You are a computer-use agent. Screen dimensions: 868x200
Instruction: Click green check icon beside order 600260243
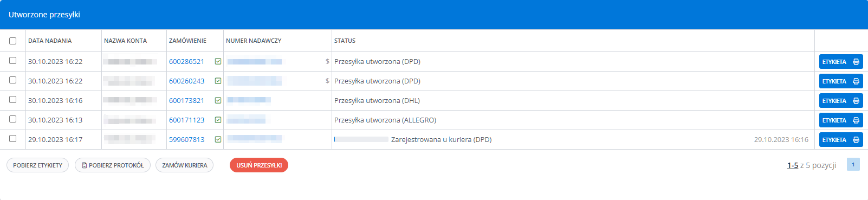click(x=218, y=81)
